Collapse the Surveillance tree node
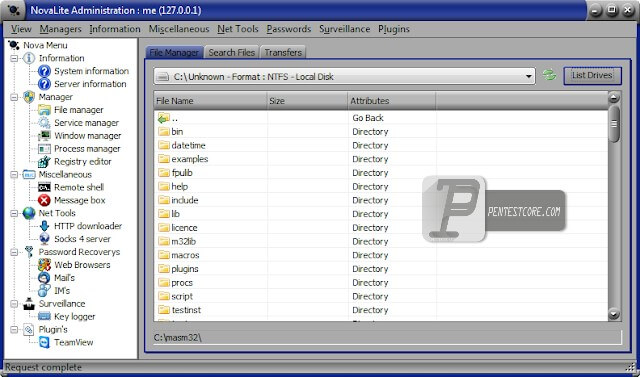Screen dimensions: 640x377 tap(14, 304)
